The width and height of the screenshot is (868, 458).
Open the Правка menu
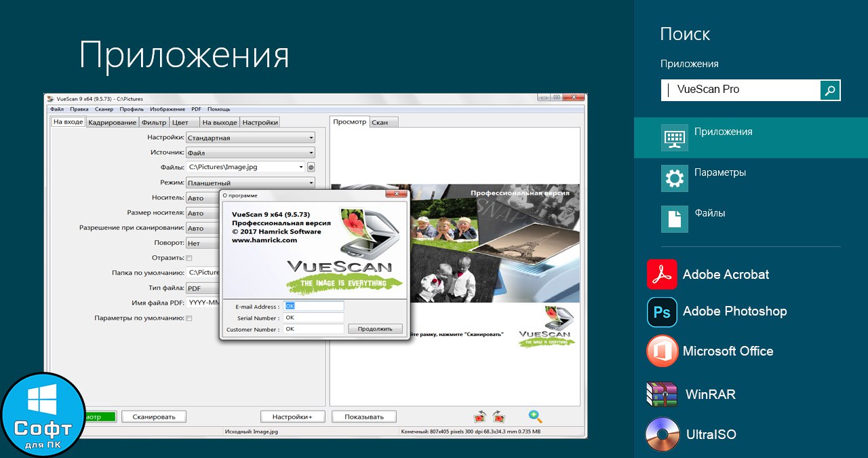(x=79, y=109)
